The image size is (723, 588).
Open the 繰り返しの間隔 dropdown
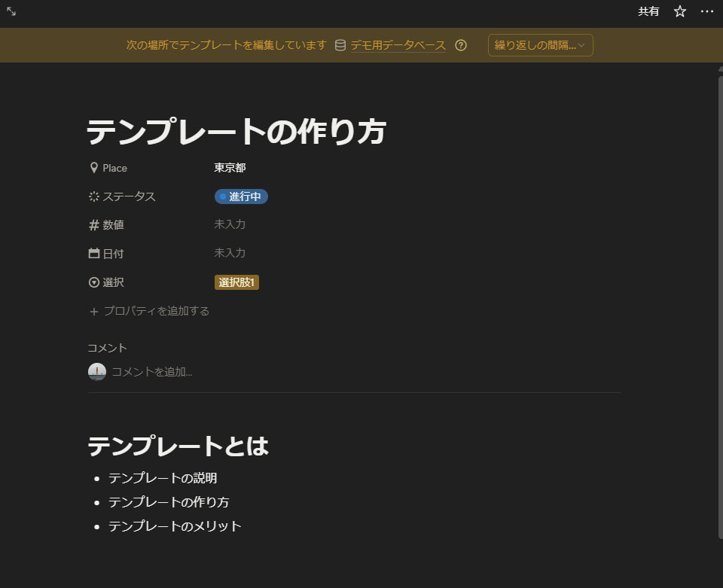(540, 45)
